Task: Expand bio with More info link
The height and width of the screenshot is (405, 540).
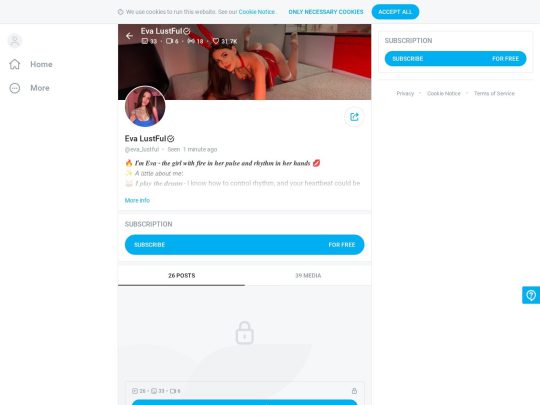Action: pyautogui.click(x=137, y=200)
